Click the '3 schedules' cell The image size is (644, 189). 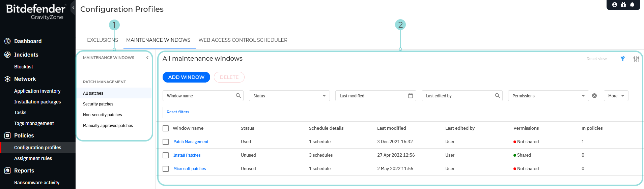coord(321,155)
